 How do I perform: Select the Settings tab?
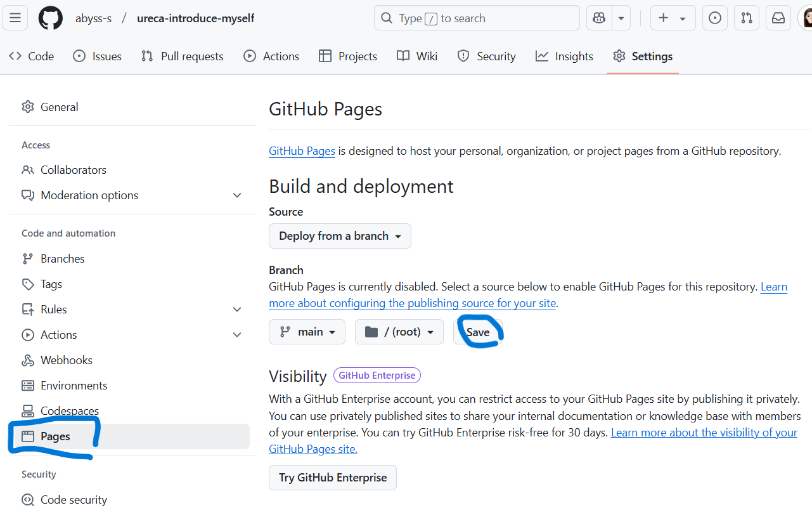click(643, 56)
